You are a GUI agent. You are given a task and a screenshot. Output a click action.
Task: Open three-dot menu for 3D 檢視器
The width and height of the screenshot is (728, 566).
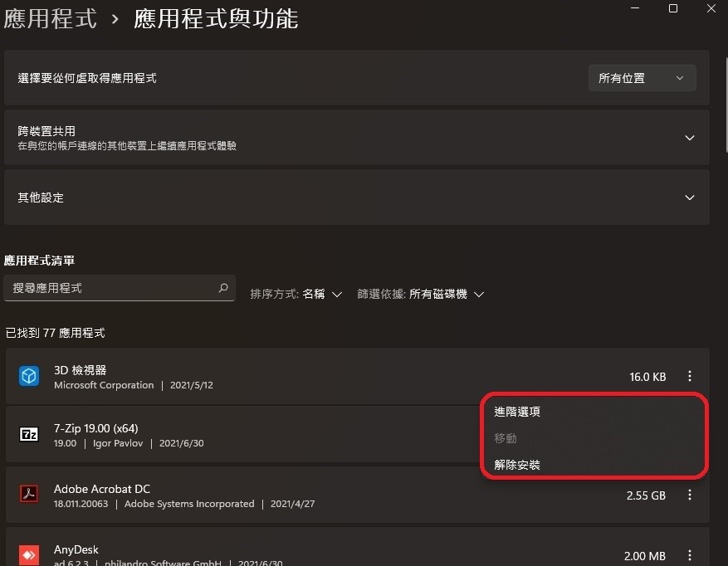pyautogui.click(x=690, y=376)
